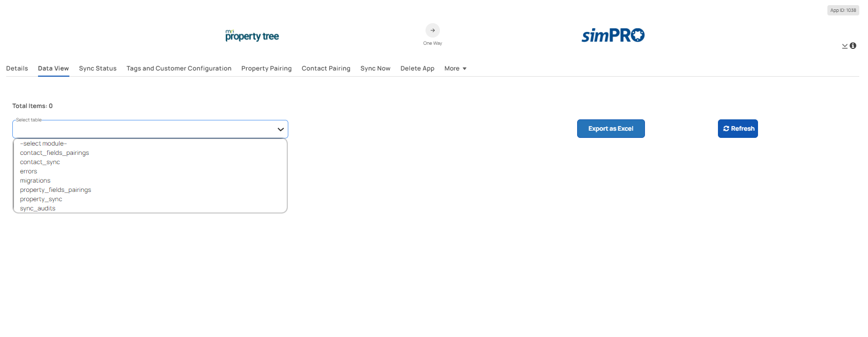Switch to Data View tab
Image resolution: width=868 pixels, height=337 pixels.
(x=53, y=68)
